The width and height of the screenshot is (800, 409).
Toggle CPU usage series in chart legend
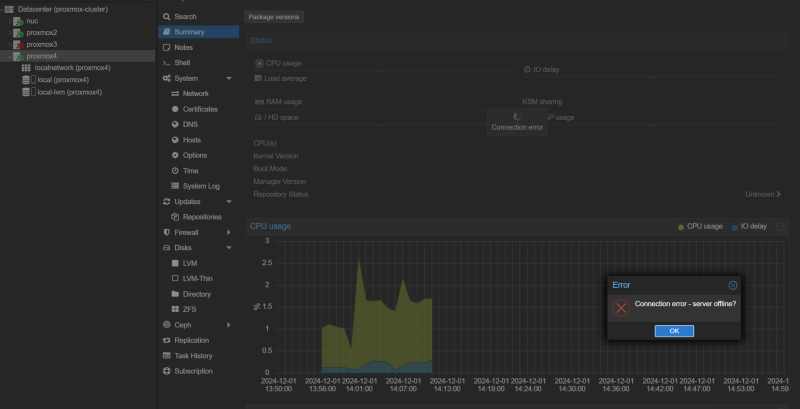(x=700, y=226)
